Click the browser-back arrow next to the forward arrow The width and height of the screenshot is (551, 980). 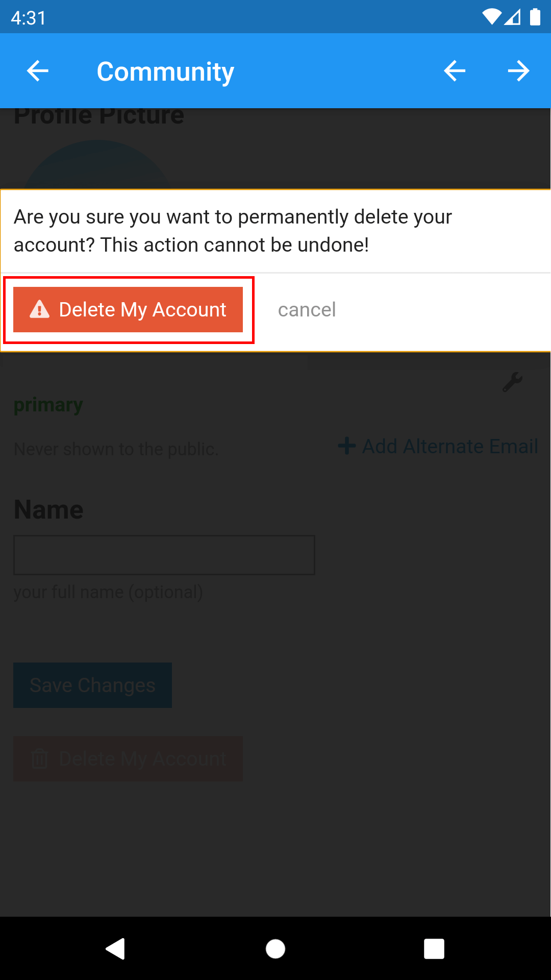455,71
